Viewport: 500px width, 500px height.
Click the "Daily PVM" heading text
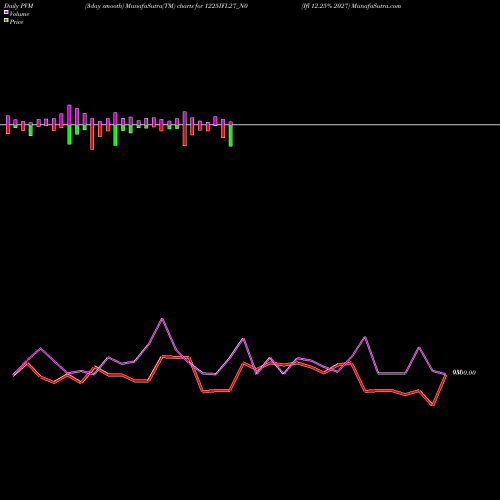tap(19, 6)
